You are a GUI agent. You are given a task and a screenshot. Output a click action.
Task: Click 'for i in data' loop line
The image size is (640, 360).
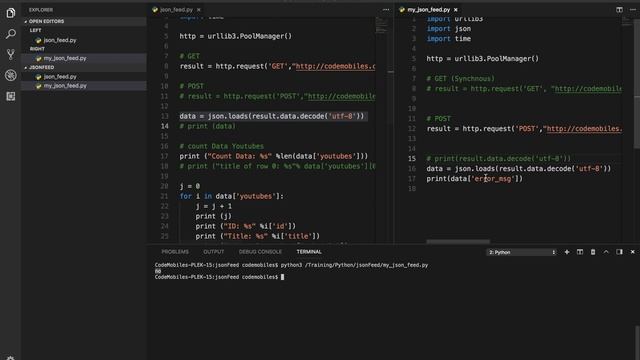pyautogui.click(x=231, y=196)
